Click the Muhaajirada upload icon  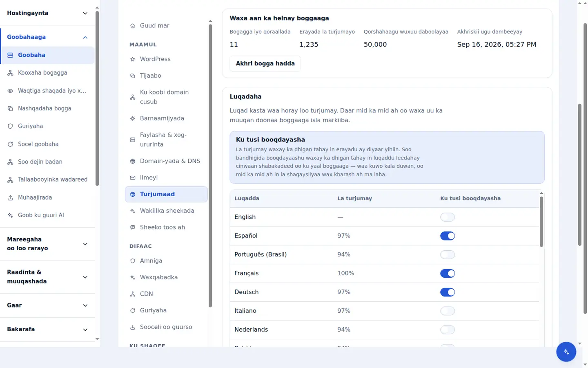click(x=10, y=197)
